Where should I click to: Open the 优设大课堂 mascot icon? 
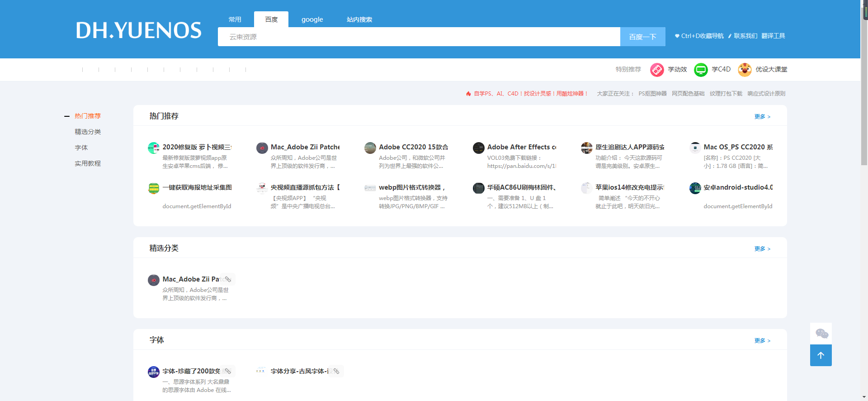coord(745,70)
